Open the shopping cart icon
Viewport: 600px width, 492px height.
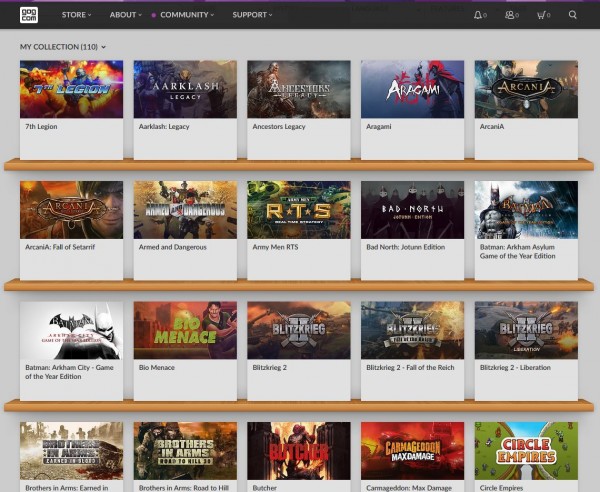(541, 15)
